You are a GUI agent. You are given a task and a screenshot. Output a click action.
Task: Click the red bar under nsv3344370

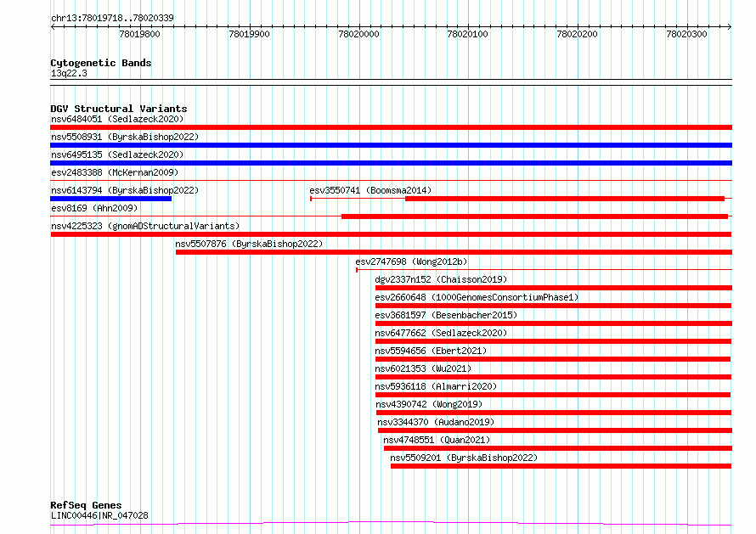pos(555,430)
